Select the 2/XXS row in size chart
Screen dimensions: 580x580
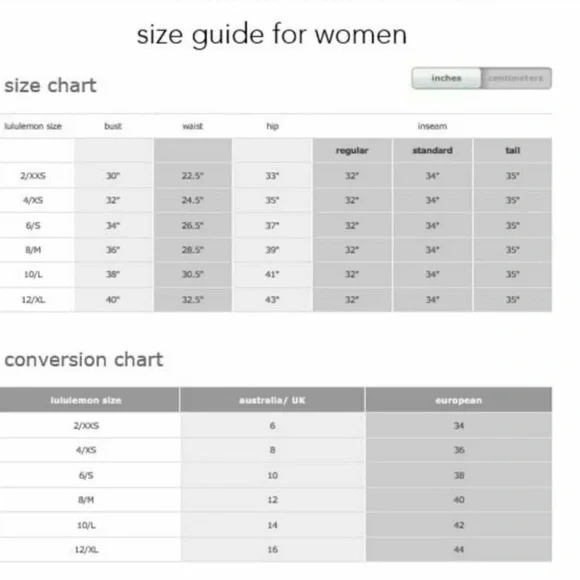276,176
